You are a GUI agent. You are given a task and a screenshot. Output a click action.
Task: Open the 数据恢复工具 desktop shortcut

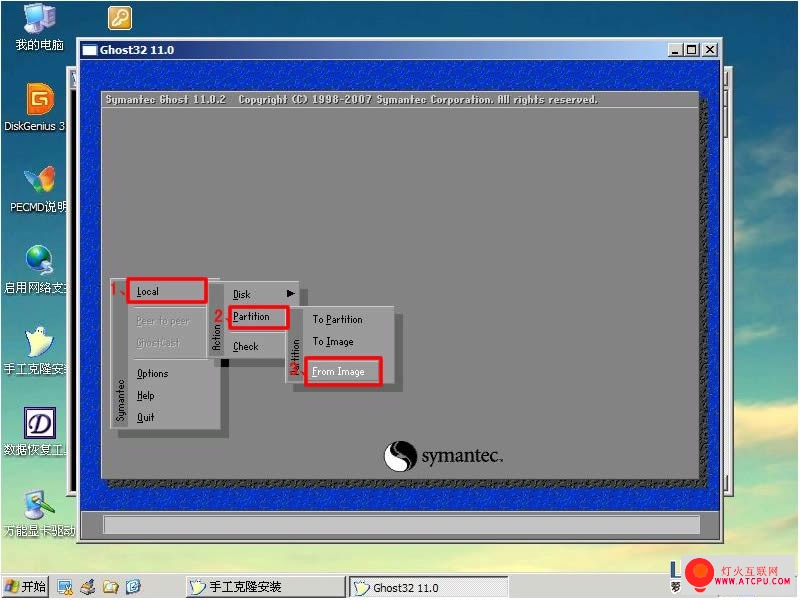click(x=37, y=432)
